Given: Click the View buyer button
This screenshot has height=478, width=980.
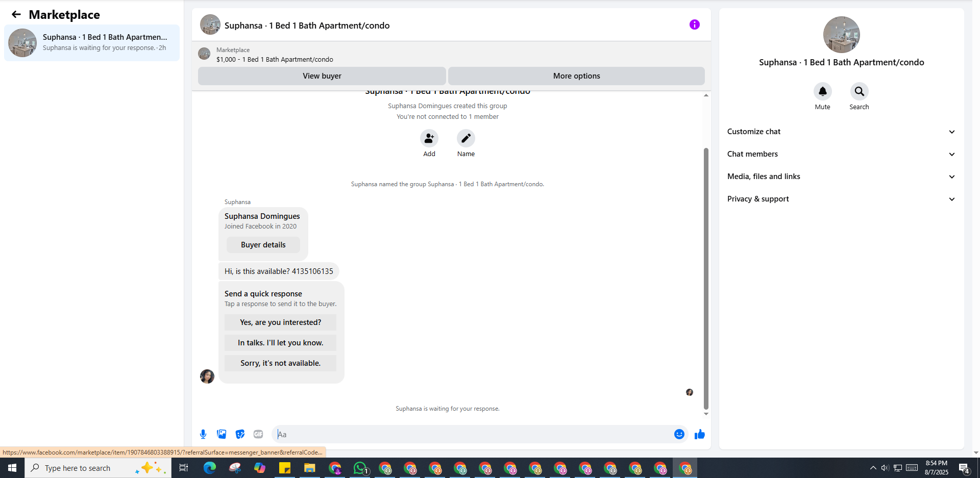Looking at the screenshot, I should (x=322, y=76).
